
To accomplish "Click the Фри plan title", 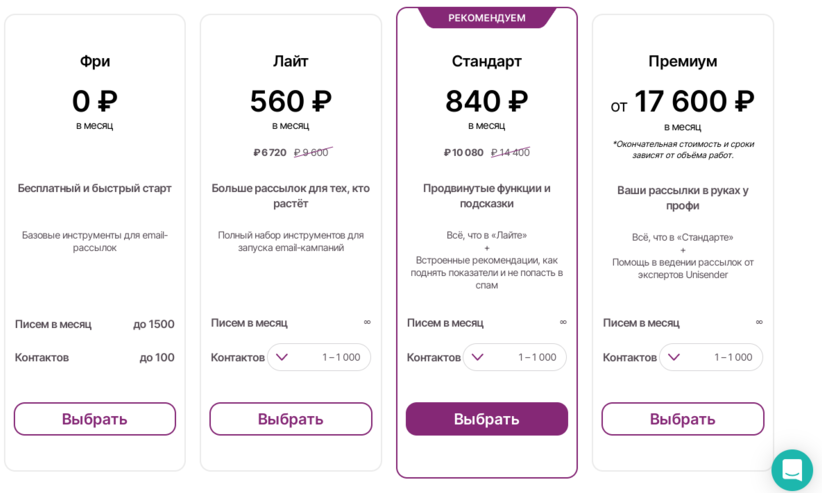I will coord(95,61).
